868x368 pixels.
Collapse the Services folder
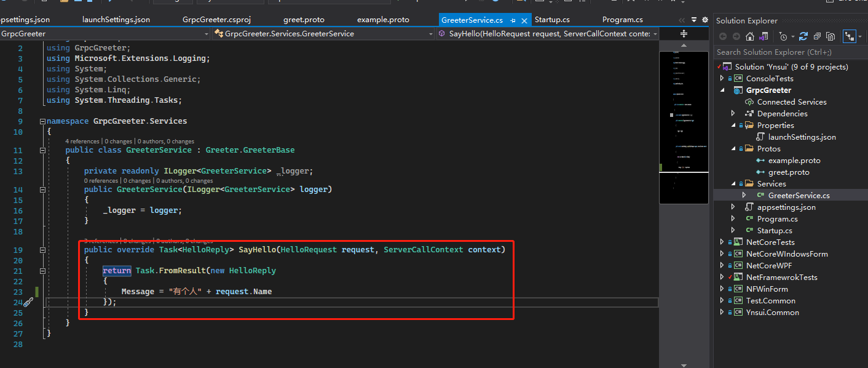click(x=733, y=183)
